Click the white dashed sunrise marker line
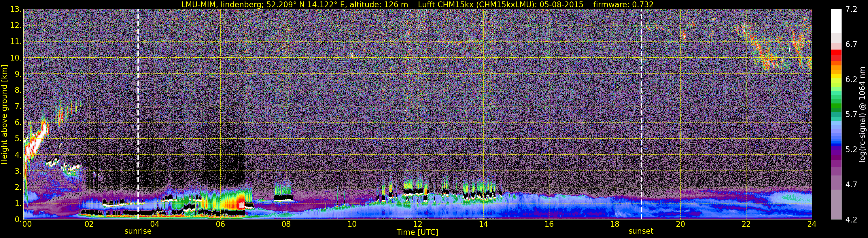 138,114
